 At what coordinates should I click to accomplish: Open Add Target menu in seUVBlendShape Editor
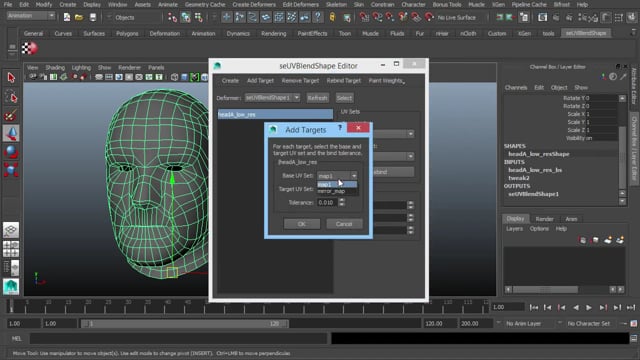(x=260, y=80)
